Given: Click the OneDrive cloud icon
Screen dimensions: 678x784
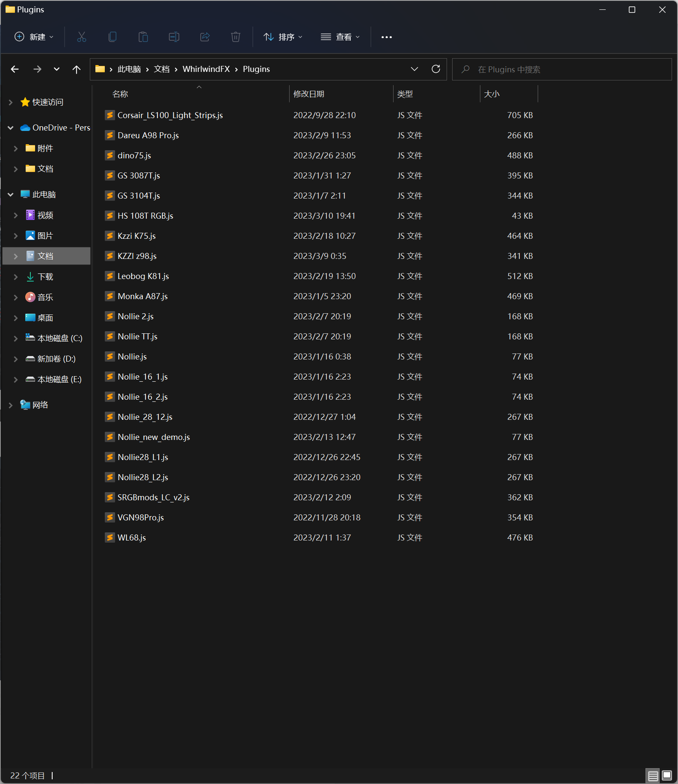Looking at the screenshot, I should coord(25,128).
